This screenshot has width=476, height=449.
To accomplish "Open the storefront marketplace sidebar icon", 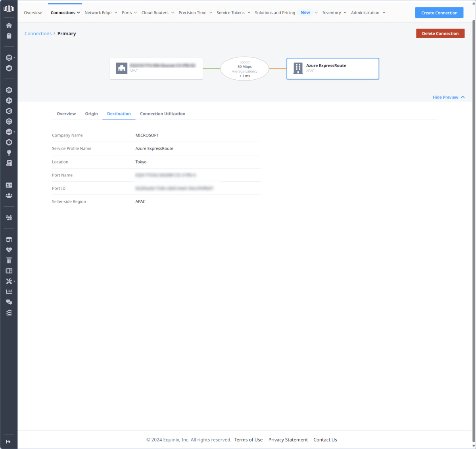I will point(9,240).
